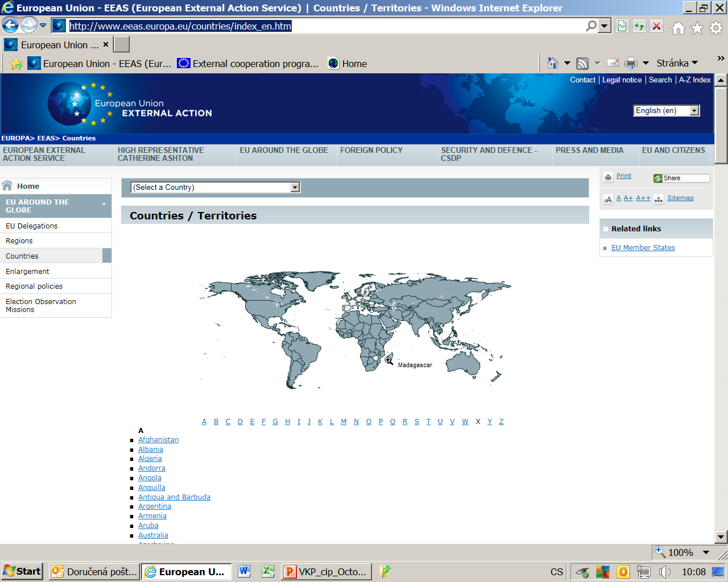Viewport: 728px width, 582px height.
Task: Click add to favorites bar star icon
Action: click(16, 64)
